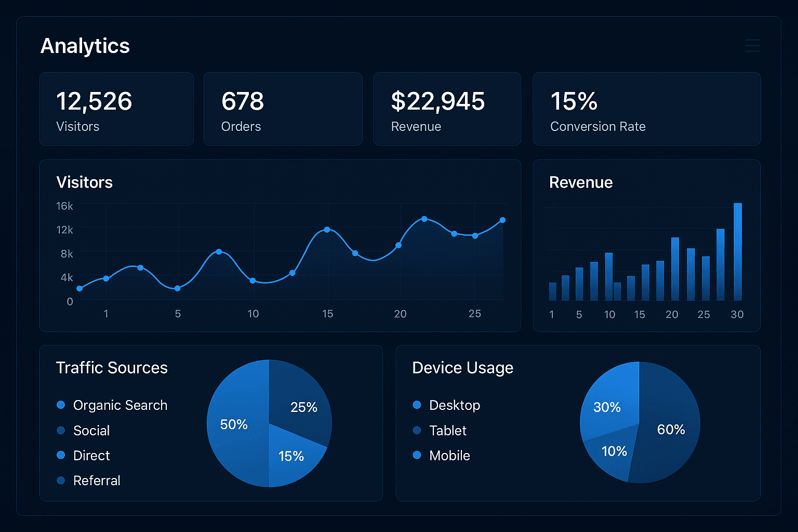Click the Organic Search legend dot
The image size is (798, 532).
[x=61, y=405]
